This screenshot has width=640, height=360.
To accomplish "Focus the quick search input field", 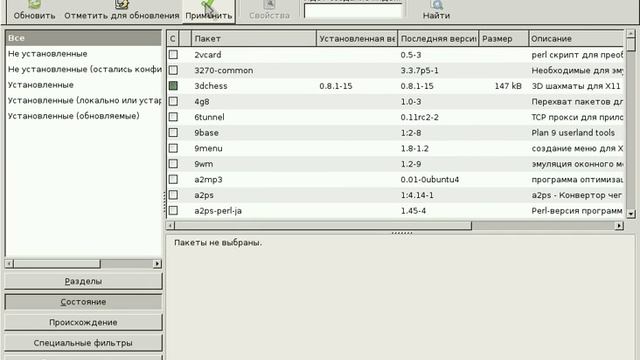I will click(x=353, y=11).
